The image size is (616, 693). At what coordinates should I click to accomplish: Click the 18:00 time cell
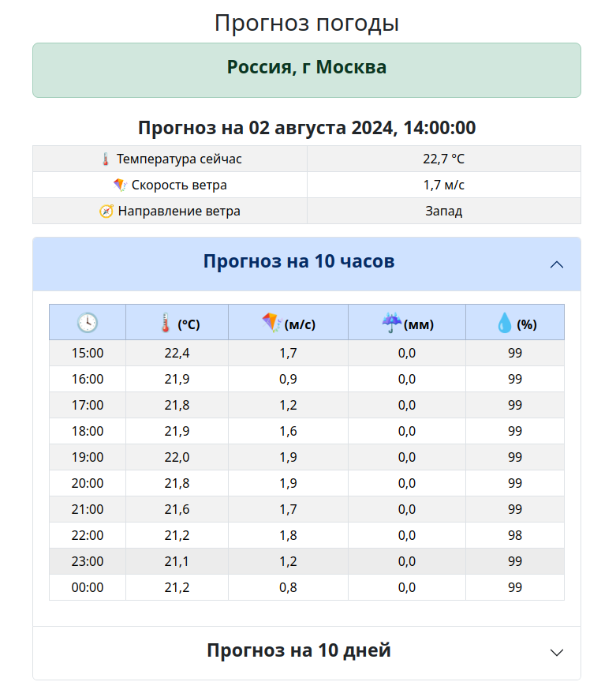(88, 432)
